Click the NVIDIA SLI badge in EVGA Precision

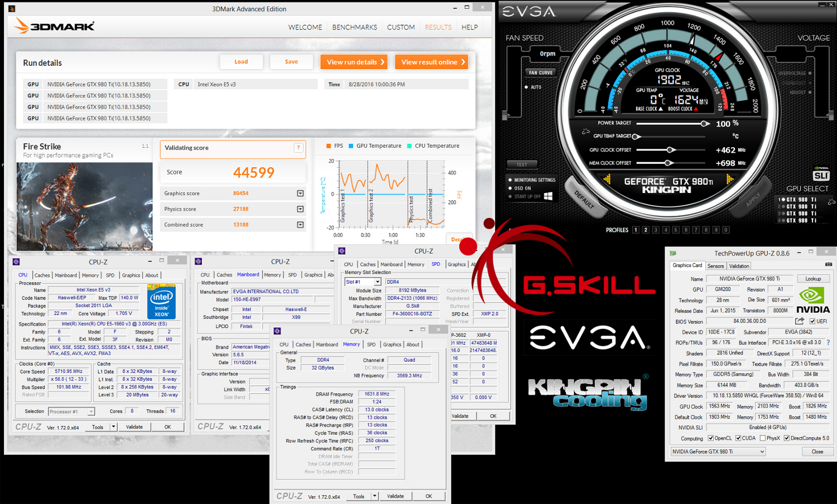[821, 175]
